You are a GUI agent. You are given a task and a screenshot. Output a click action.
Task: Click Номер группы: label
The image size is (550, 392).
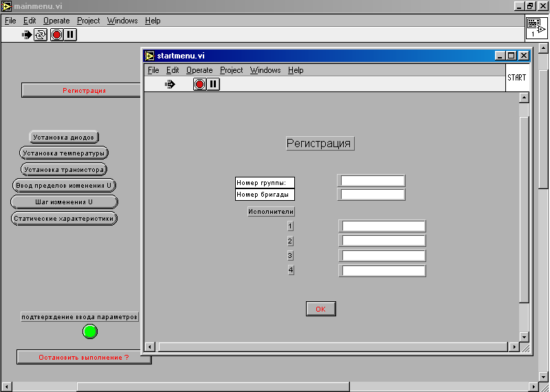[265, 182]
